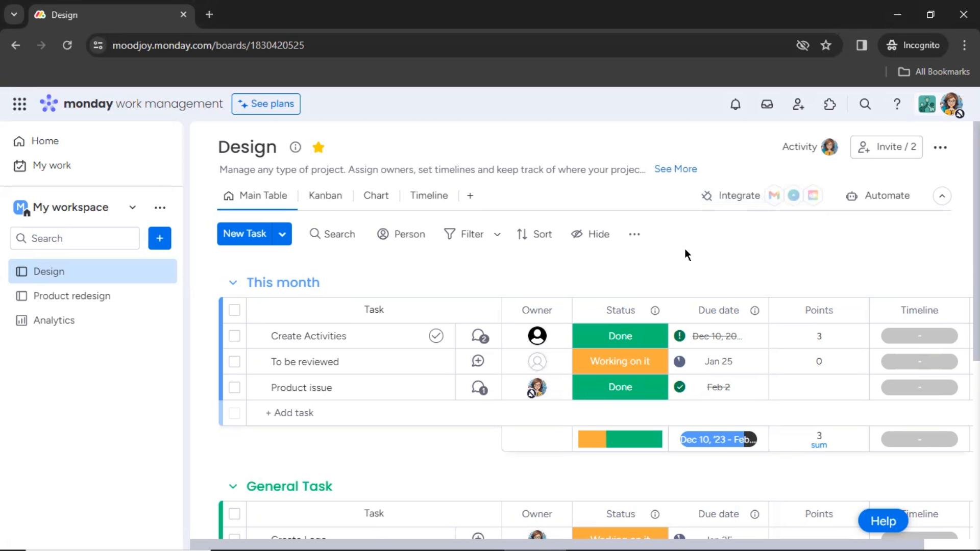Image resolution: width=980 pixels, height=551 pixels.
Task: Click the Invite / 2 button
Action: (x=887, y=146)
